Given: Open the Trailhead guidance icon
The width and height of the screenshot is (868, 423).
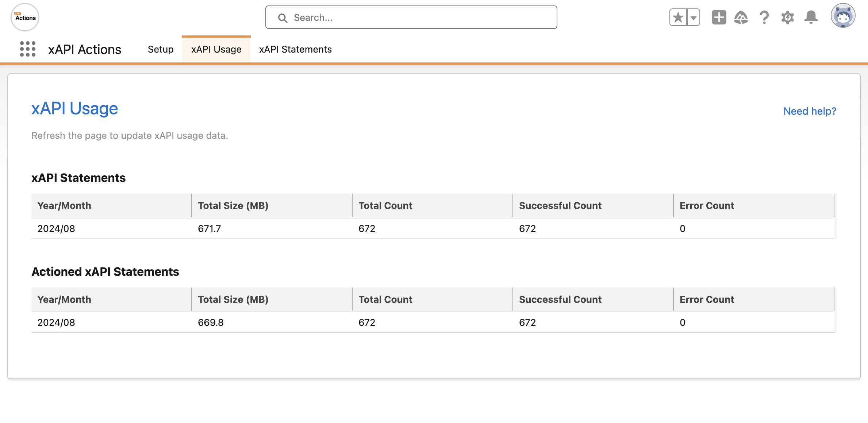Looking at the screenshot, I should 741,18.
